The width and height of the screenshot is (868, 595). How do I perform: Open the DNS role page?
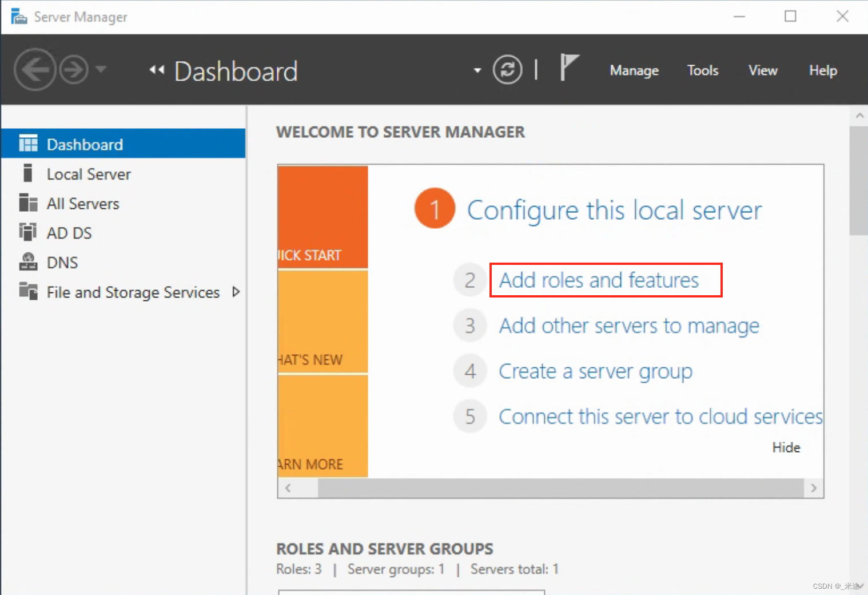pyautogui.click(x=27, y=262)
